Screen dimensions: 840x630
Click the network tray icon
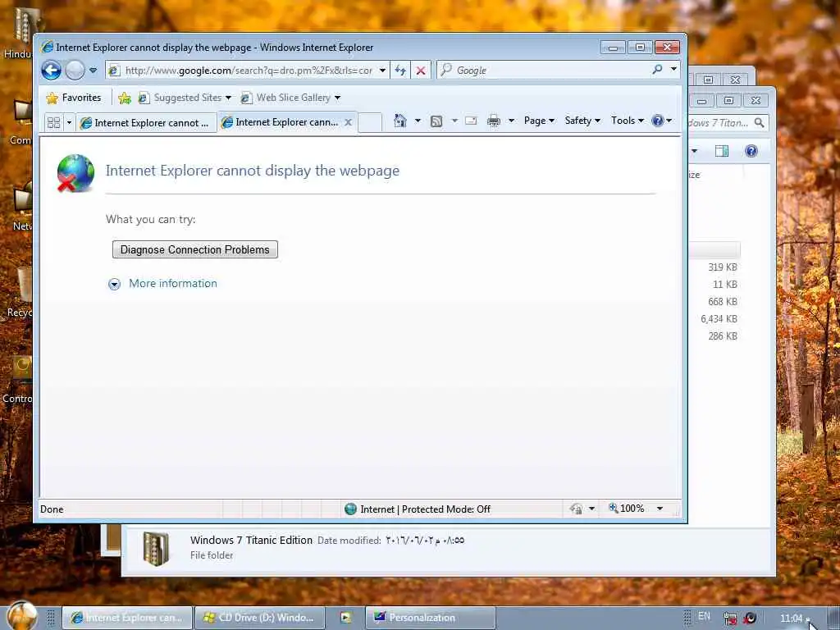click(729, 619)
